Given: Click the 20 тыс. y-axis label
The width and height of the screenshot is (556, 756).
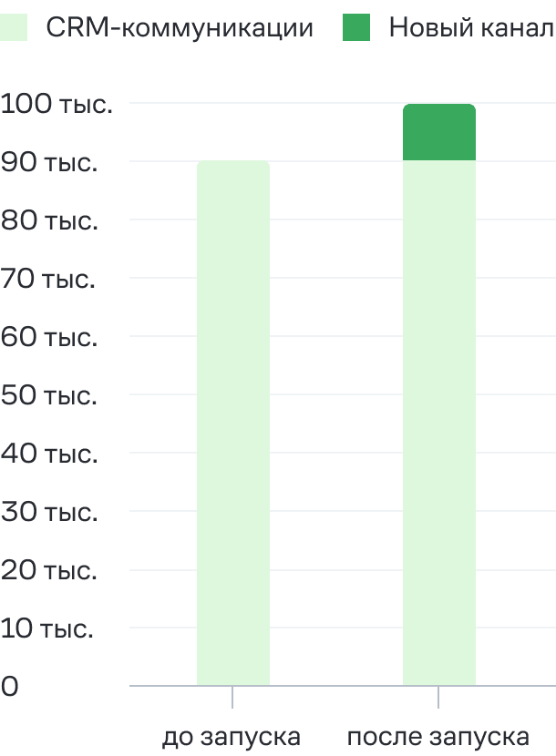Looking at the screenshot, I should (x=48, y=570).
